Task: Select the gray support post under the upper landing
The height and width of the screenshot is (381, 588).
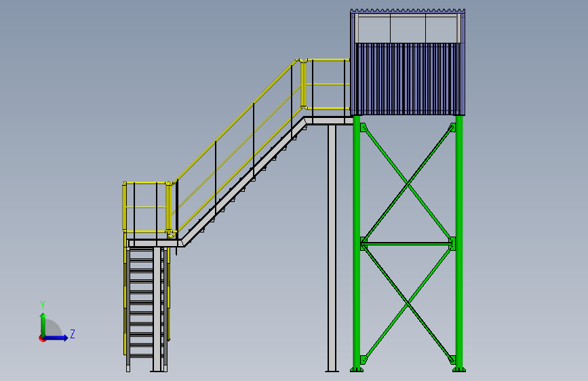Action: (332, 248)
